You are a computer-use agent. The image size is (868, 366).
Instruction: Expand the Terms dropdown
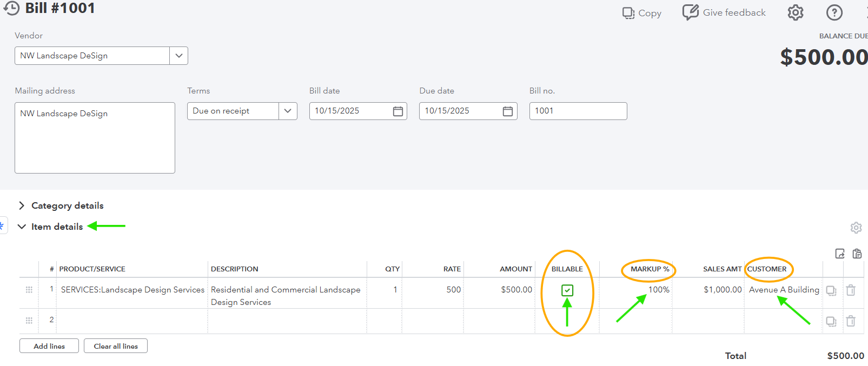click(x=288, y=111)
